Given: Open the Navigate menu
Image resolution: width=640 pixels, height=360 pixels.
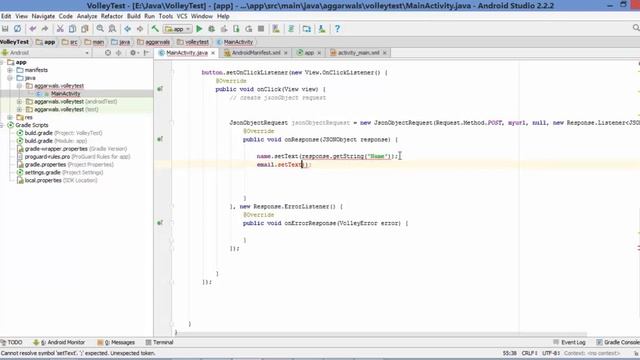Looking at the screenshot, I should (43, 16).
